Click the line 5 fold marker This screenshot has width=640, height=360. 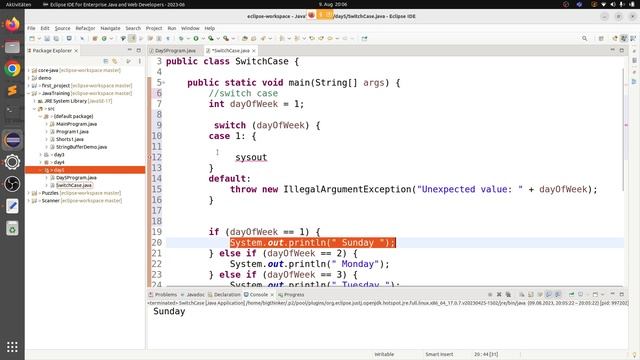click(164, 83)
